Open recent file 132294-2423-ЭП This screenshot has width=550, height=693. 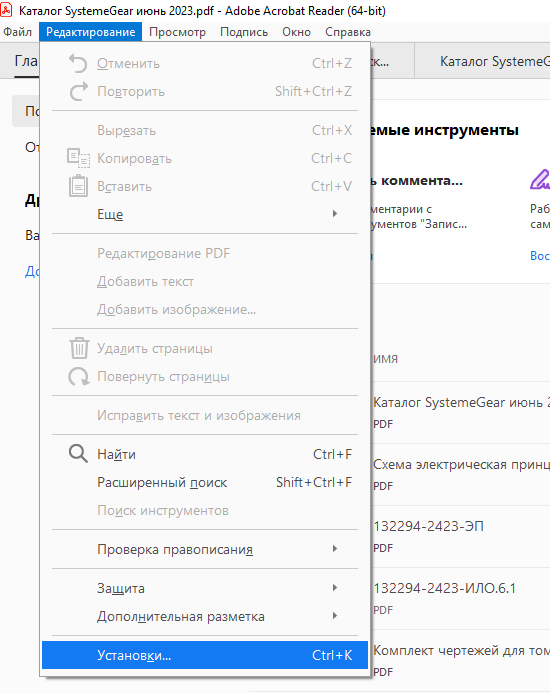pyautogui.click(x=460, y=537)
